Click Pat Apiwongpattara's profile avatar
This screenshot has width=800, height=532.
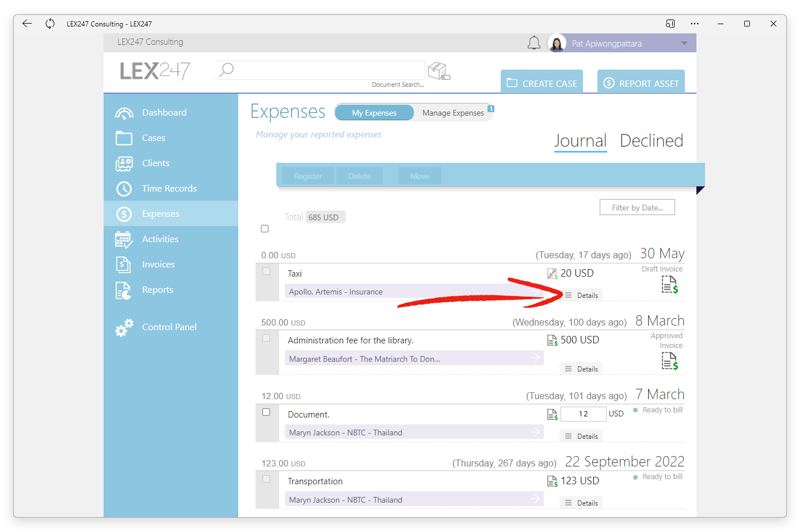557,43
